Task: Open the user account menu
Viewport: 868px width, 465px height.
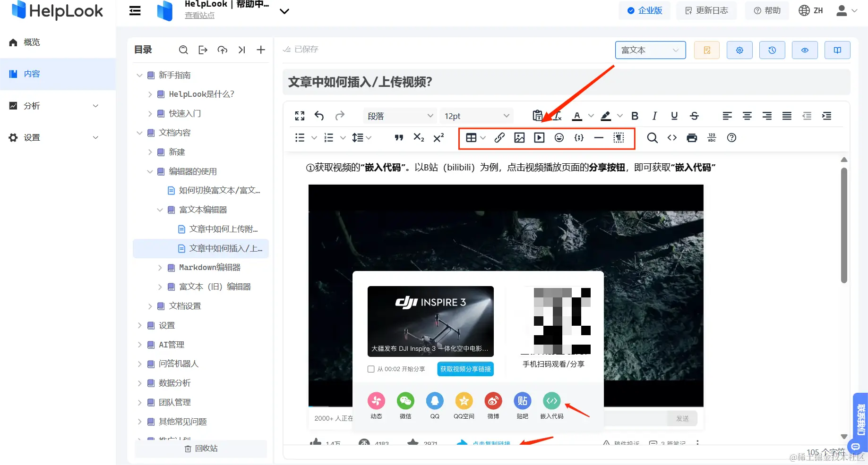Action: point(847,10)
